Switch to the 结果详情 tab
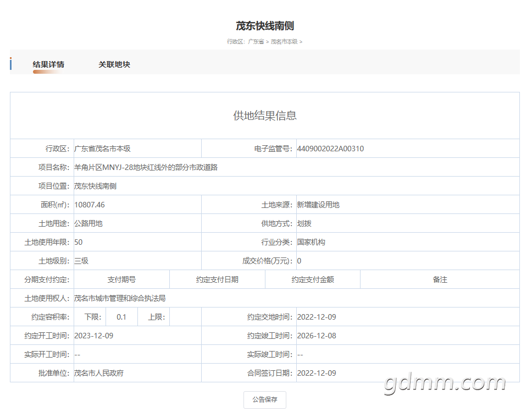The image size is (532, 417). (x=48, y=64)
